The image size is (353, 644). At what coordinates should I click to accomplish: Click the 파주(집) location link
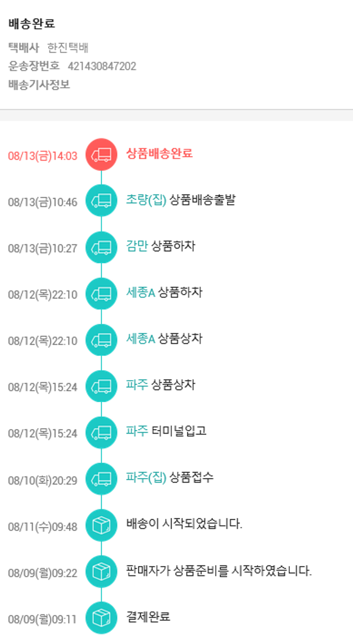click(146, 477)
